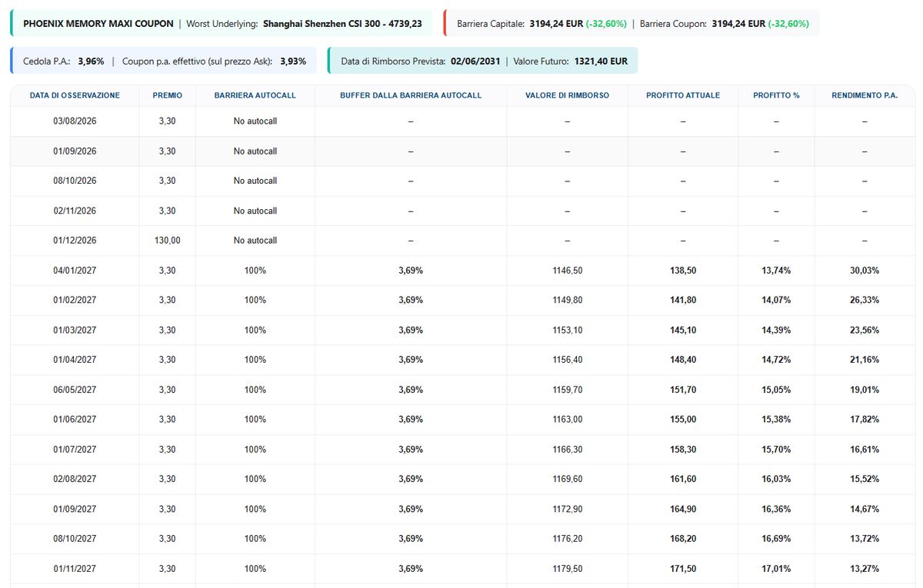Viewport: 923px width, 588px height.
Task: Click yield 30,03% in 04/01/2027 row
Action: (x=865, y=271)
